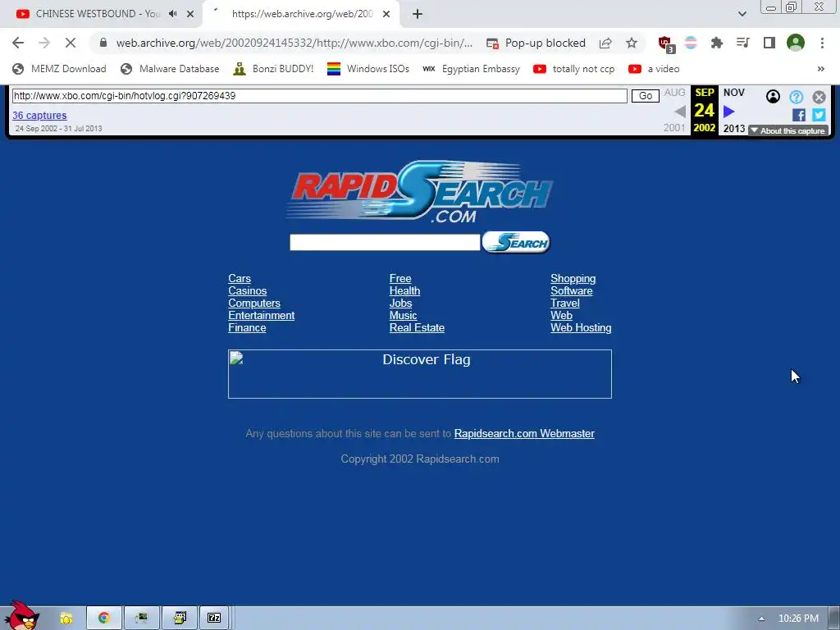Open the Computers category link
The image size is (840, 630).
254,304
